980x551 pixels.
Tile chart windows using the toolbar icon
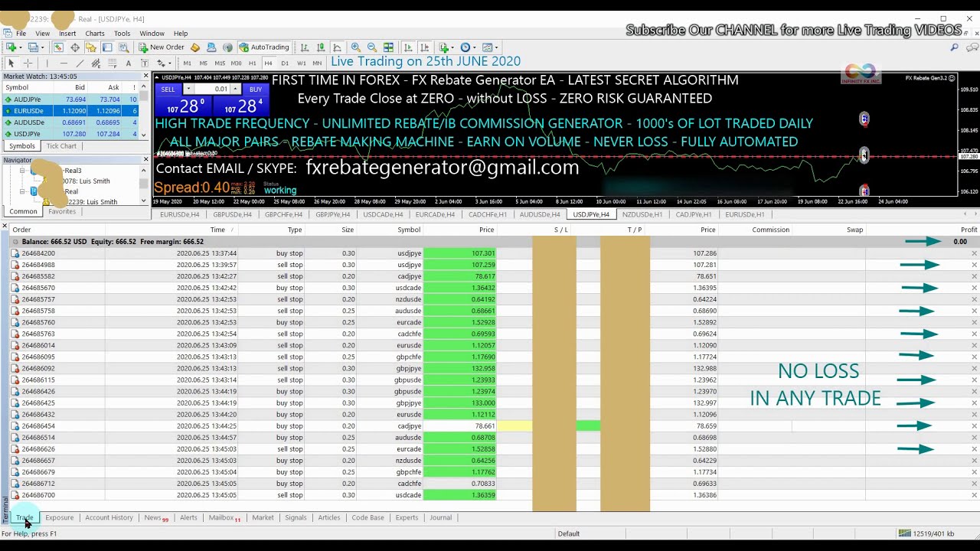pyautogui.click(x=388, y=47)
